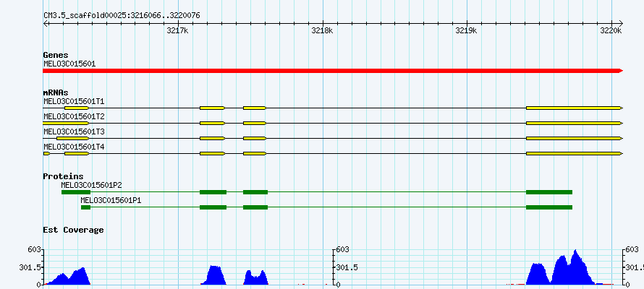
Task: Click the MEL03C015601T1 transcript label
Action: (74, 101)
